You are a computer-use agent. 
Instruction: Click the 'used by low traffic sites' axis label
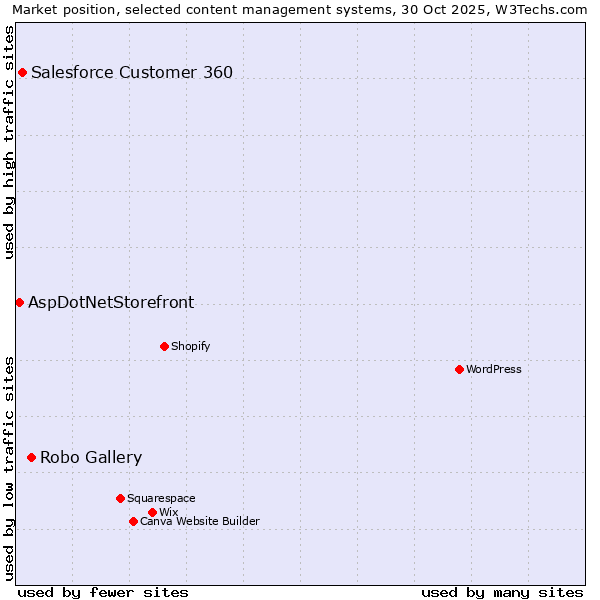(x=9, y=468)
